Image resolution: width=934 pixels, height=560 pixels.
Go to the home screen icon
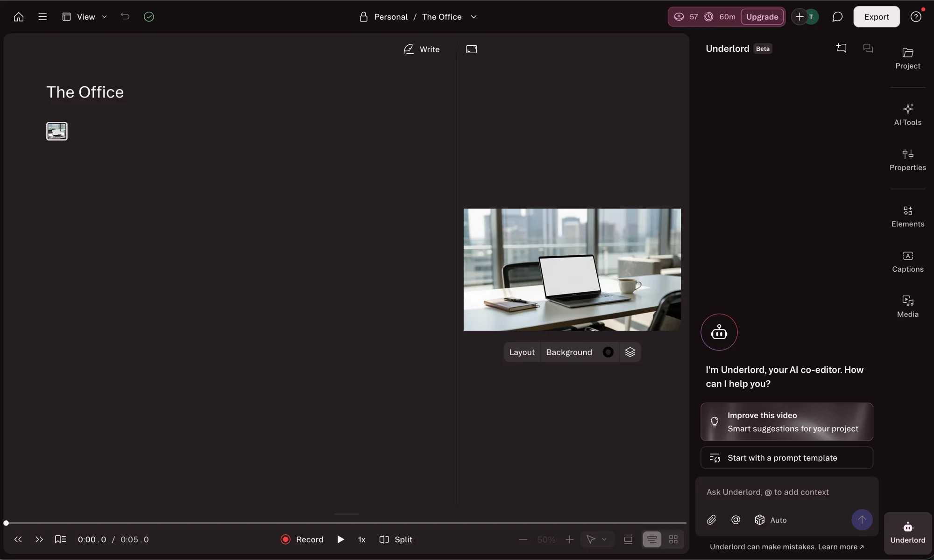click(x=19, y=17)
